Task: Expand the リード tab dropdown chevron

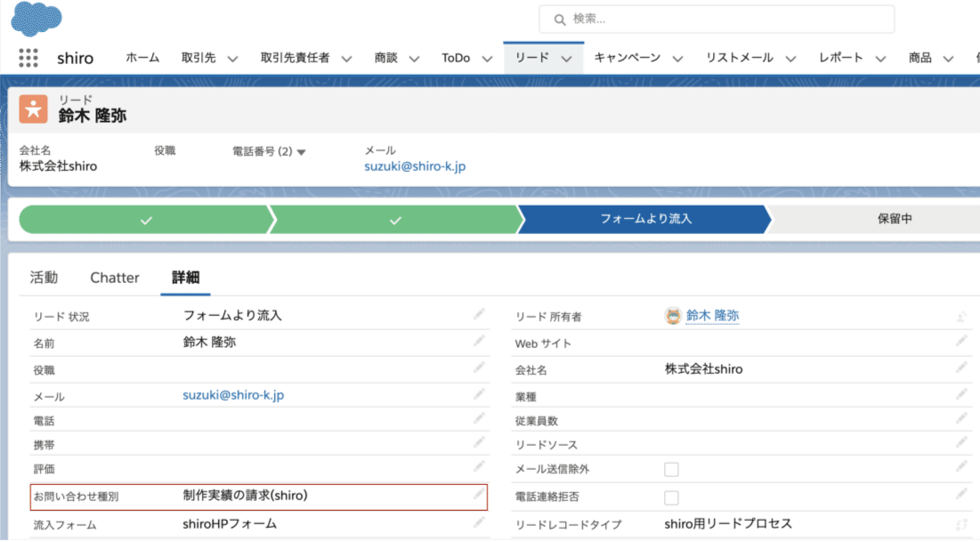Action: click(566, 60)
